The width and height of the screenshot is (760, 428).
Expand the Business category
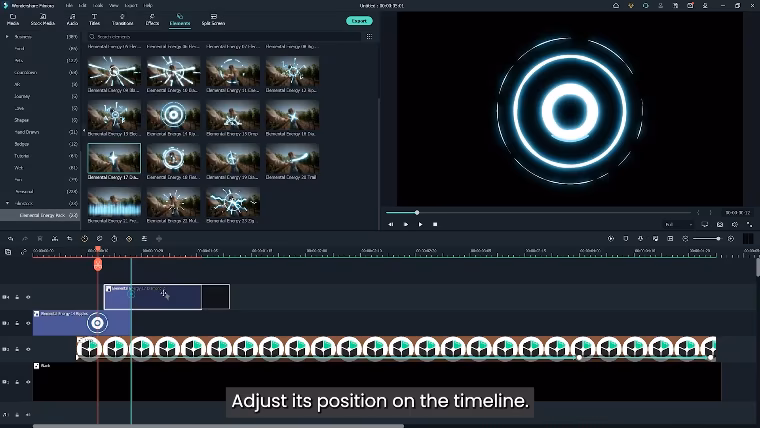(x=7, y=36)
